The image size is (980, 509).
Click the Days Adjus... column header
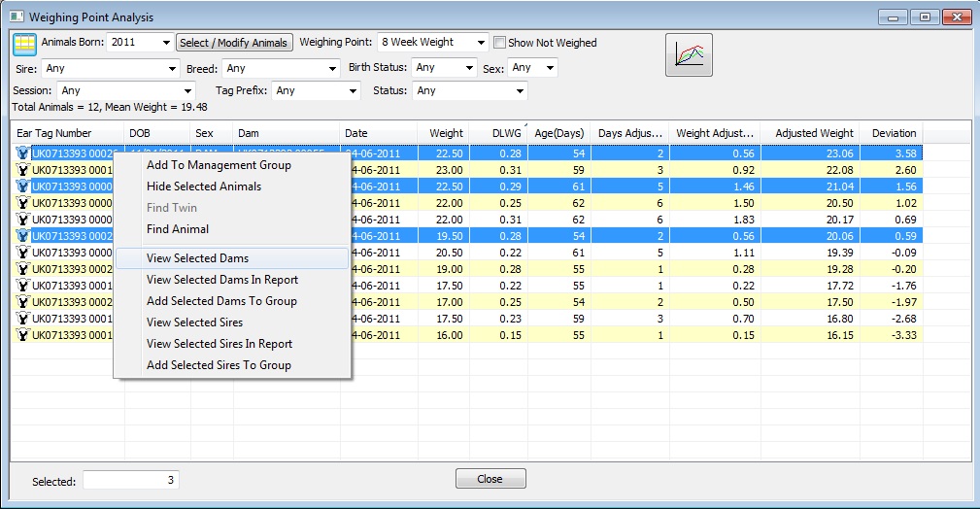(629, 133)
